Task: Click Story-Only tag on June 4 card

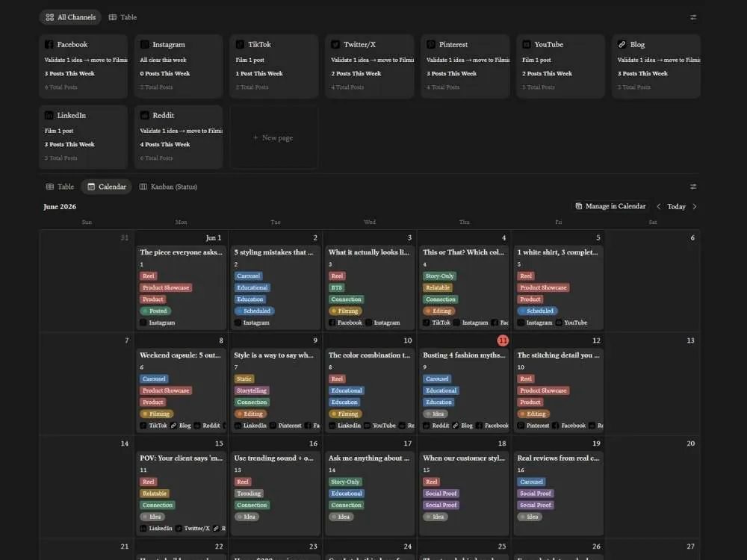Action: click(x=440, y=276)
